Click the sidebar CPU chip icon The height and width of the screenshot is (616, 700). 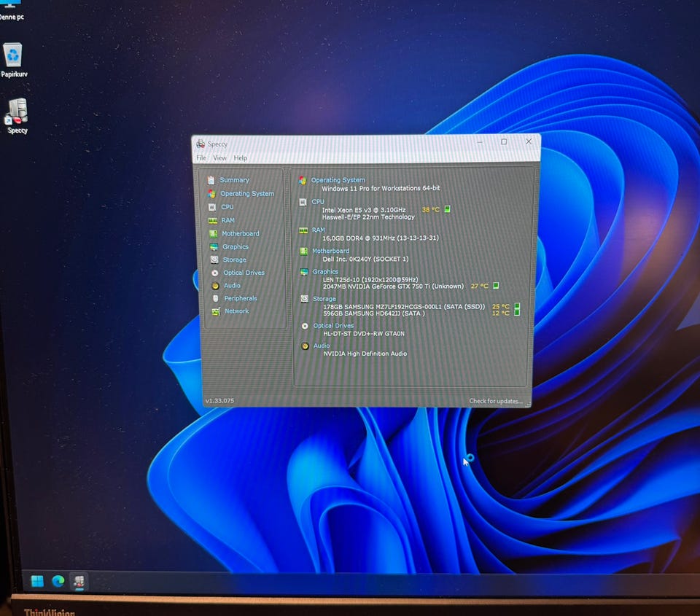(212, 207)
